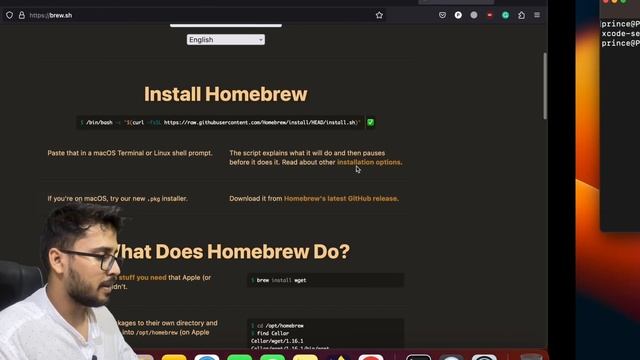Open the green circular extension icon
This screenshot has width=640, height=360.
pos(505,15)
